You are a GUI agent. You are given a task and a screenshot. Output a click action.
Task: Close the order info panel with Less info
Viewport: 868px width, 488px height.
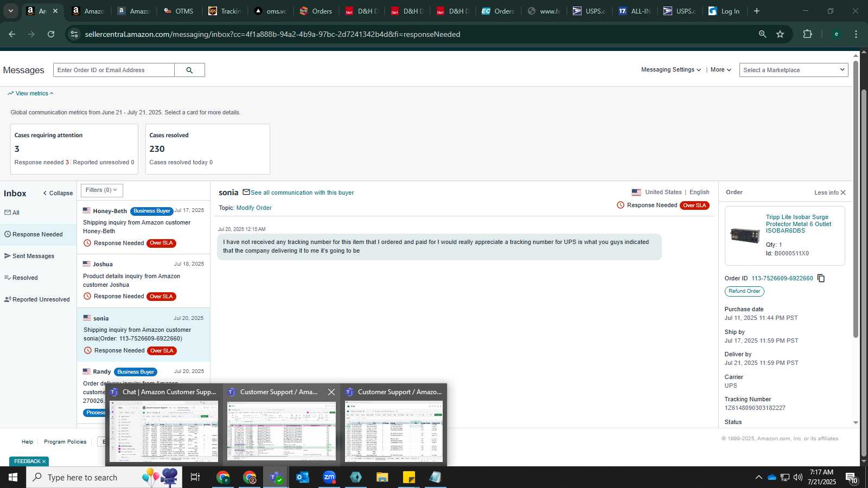pyautogui.click(x=830, y=192)
